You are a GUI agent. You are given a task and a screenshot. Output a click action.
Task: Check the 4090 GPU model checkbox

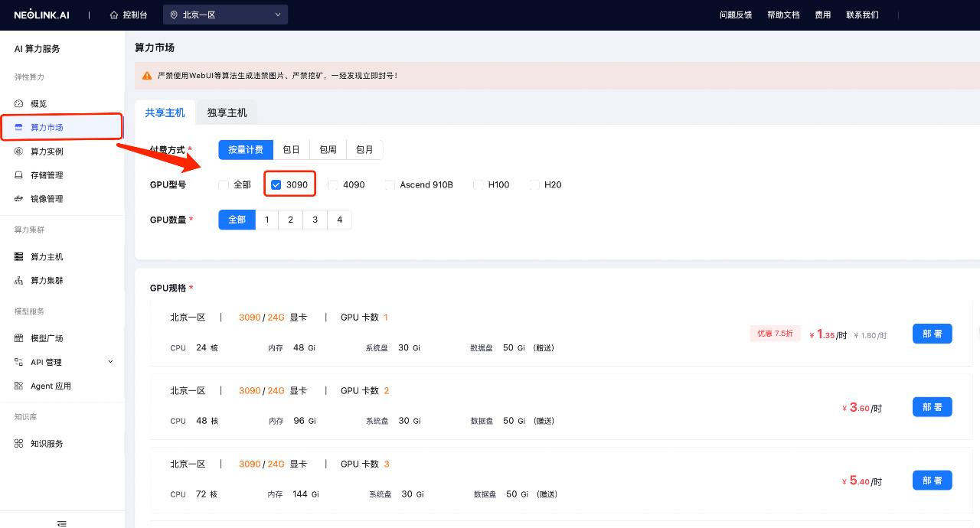(333, 184)
